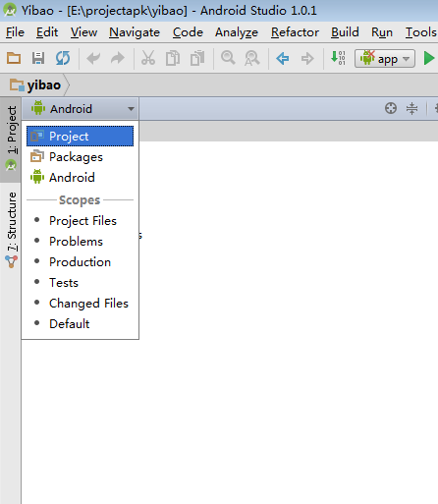The image size is (438, 504).
Task: Click the Find magnifier icon
Action: (x=228, y=58)
